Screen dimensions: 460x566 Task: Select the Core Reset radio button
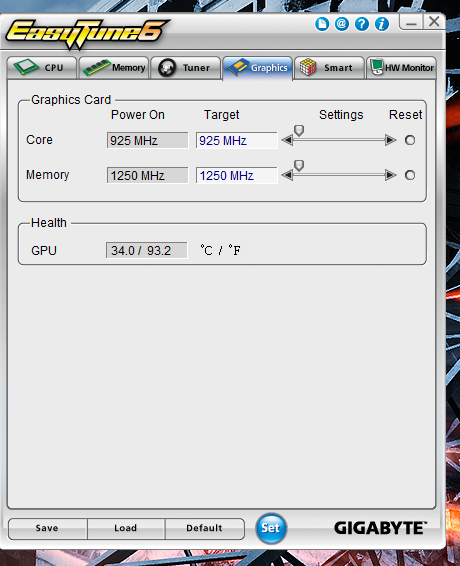pos(410,140)
